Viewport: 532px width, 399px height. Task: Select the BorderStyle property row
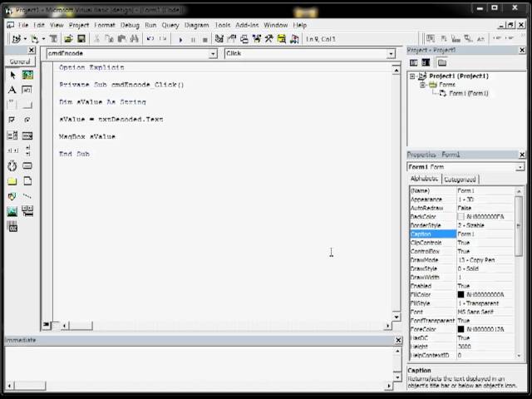coord(462,225)
